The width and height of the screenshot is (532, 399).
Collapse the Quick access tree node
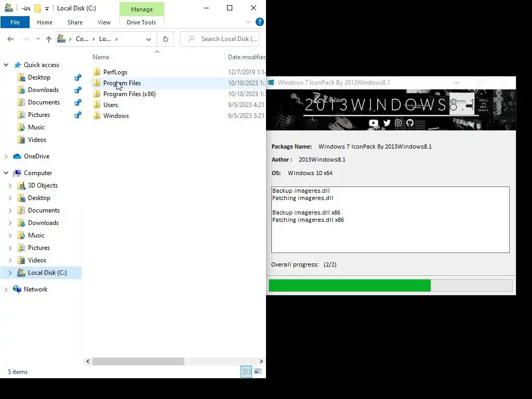[6, 65]
